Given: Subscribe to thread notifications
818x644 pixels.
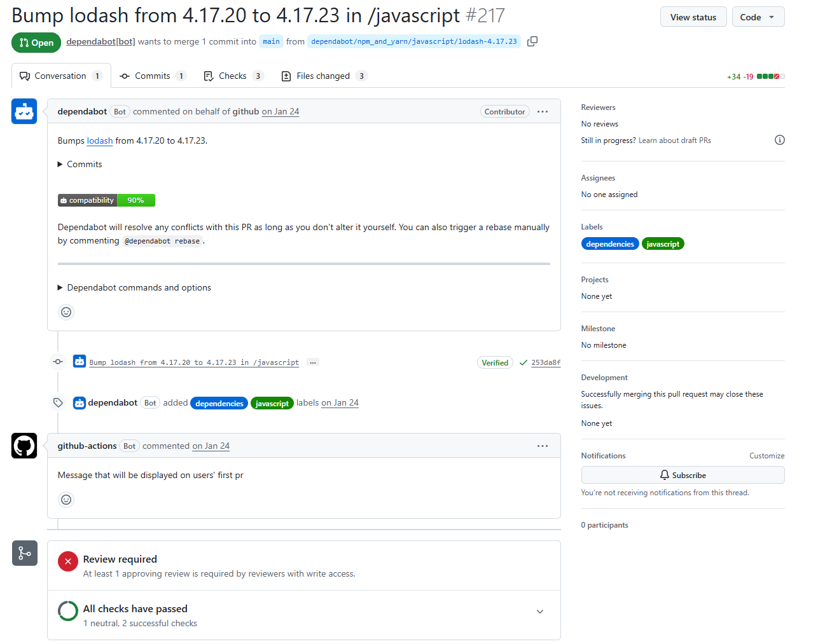Looking at the screenshot, I should (x=683, y=475).
